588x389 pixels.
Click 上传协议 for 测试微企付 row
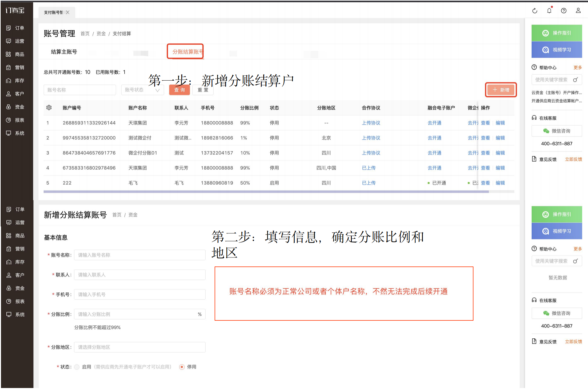pyautogui.click(x=371, y=138)
